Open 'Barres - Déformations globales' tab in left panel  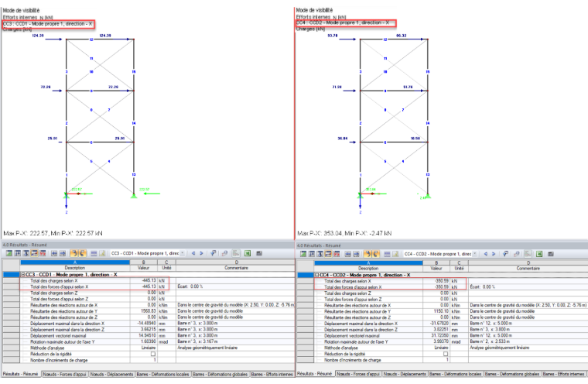click(220, 374)
